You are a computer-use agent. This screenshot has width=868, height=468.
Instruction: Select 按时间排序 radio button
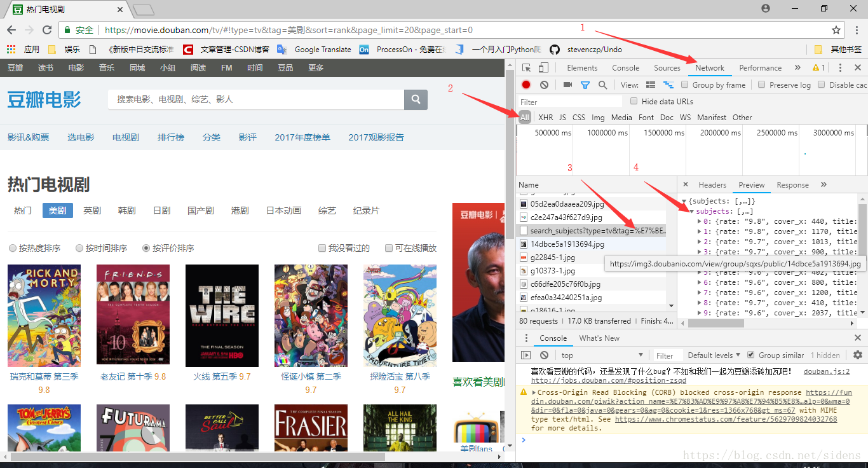[x=79, y=248]
